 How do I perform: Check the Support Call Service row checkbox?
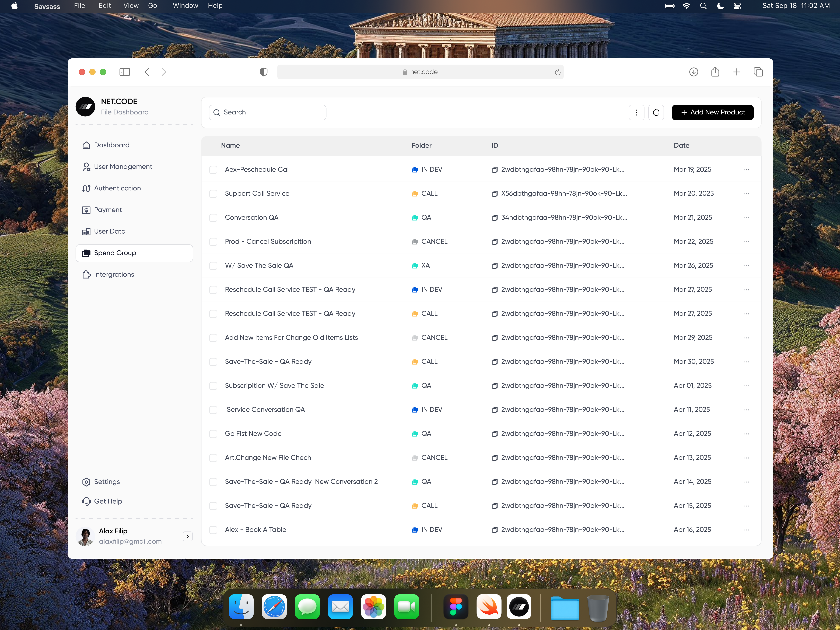[213, 194]
